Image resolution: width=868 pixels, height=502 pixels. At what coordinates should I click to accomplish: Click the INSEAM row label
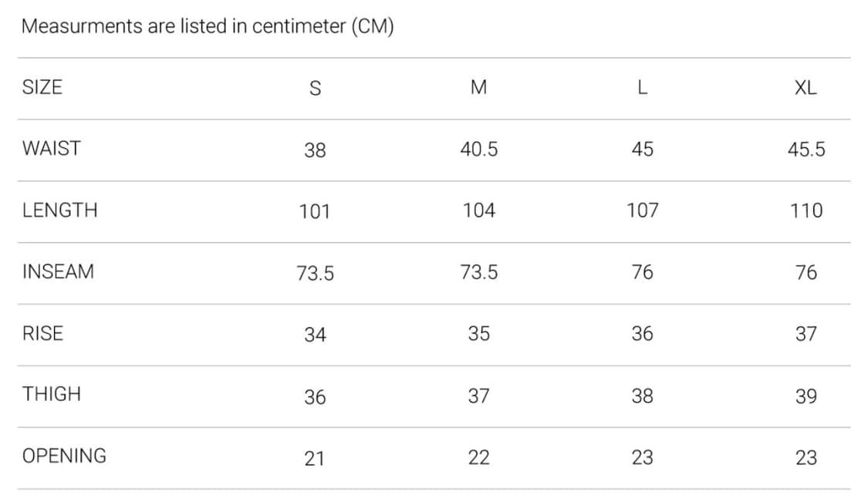click(x=58, y=271)
